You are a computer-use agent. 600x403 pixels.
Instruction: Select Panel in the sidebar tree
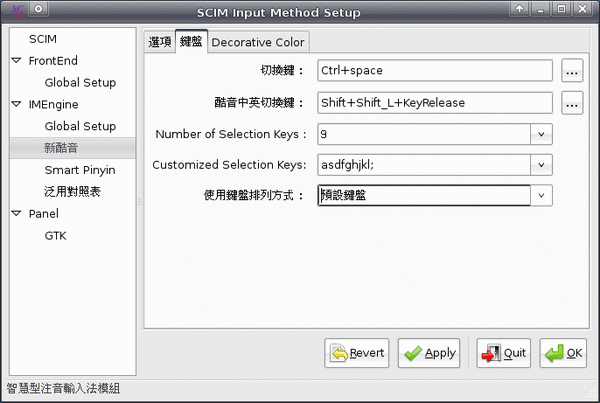pyautogui.click(x=44, y=214)
